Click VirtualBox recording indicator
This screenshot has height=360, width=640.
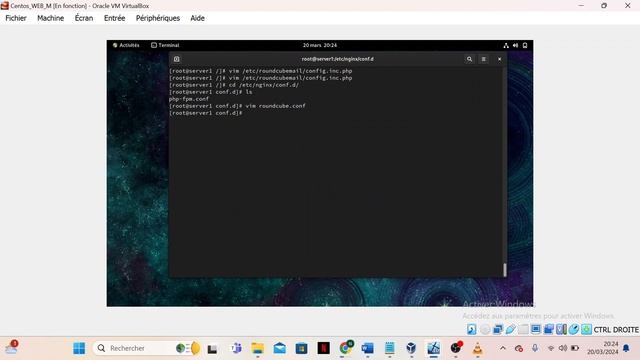coord(549,329)
